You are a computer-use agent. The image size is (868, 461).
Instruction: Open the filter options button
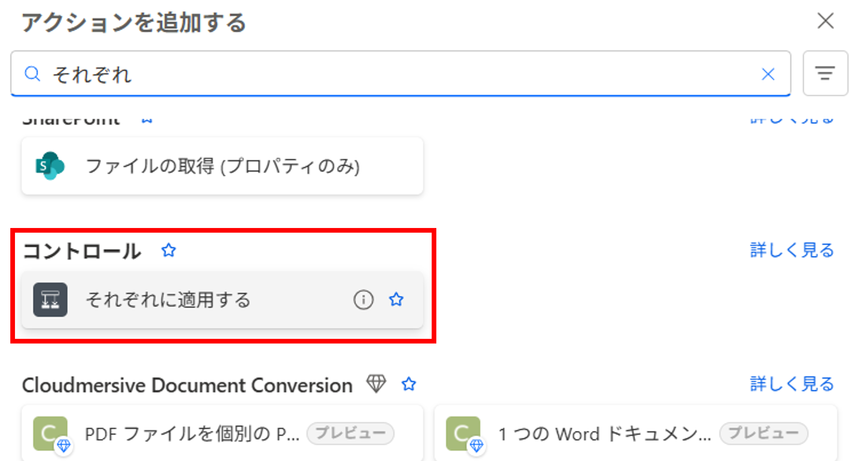click(x=825, y=73)
